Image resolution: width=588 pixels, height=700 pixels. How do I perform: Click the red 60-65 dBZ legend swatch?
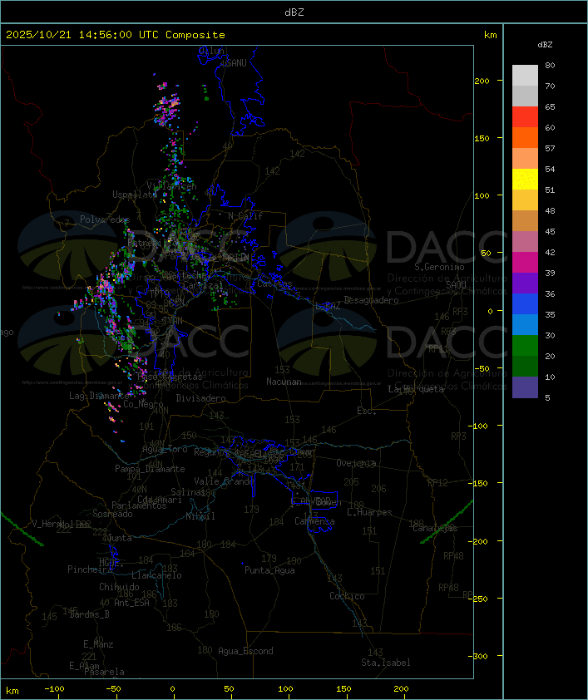tap(525, 117)
